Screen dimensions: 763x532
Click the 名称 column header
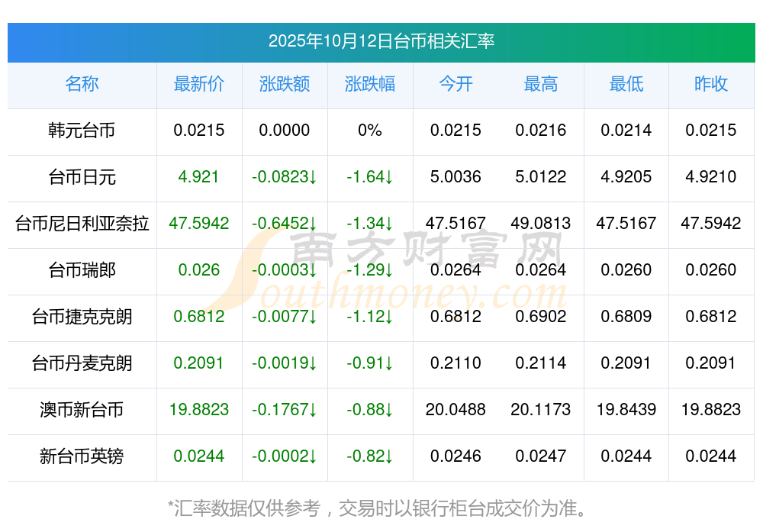tap(82, 84)
